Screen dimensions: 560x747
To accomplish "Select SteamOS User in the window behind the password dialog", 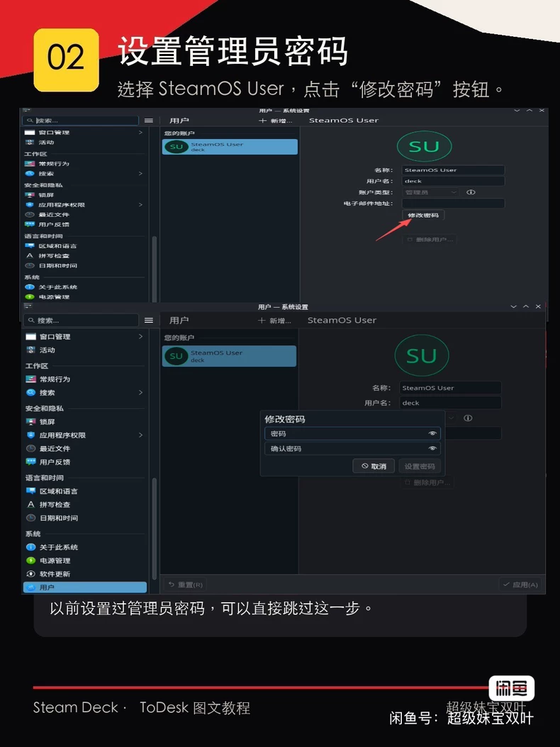I will tap(229, 356).
